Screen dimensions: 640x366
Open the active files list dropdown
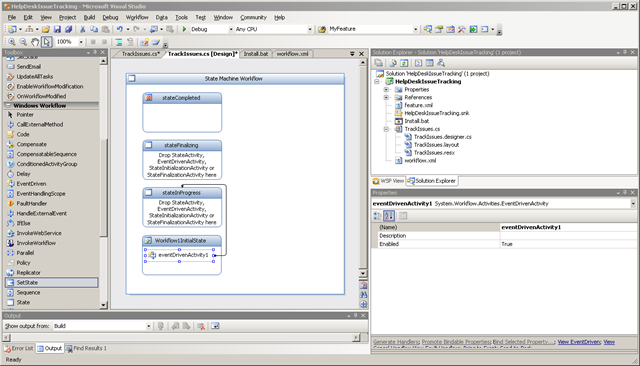click(352, 54)
